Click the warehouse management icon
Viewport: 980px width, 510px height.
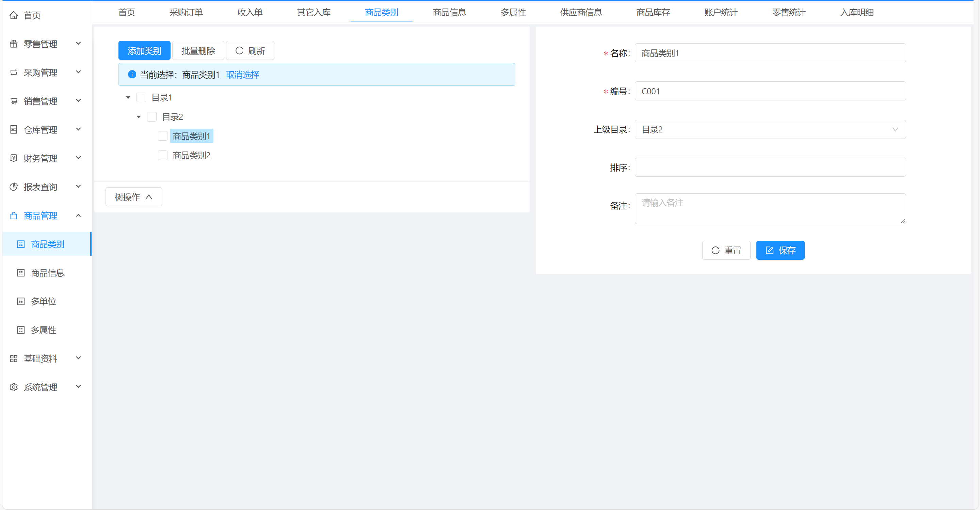(14, 129)
